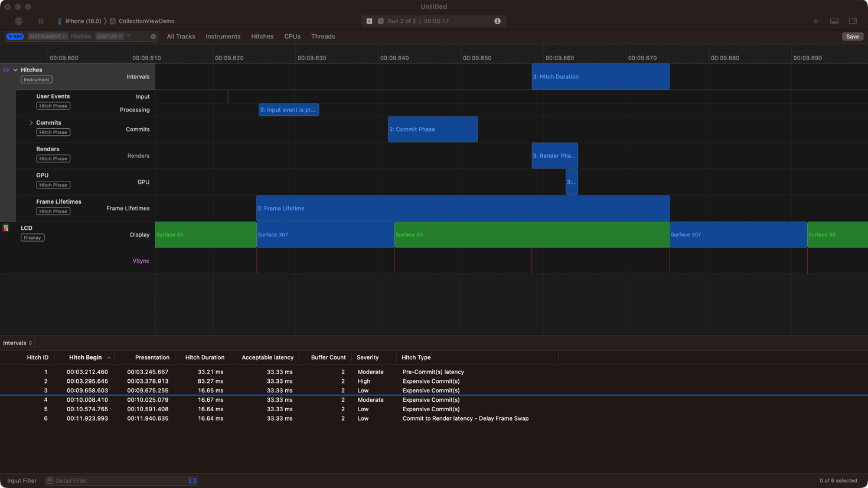Add instrument with plus icon
The width and height of the screenshot is (868, 488).
click(815, 21)
